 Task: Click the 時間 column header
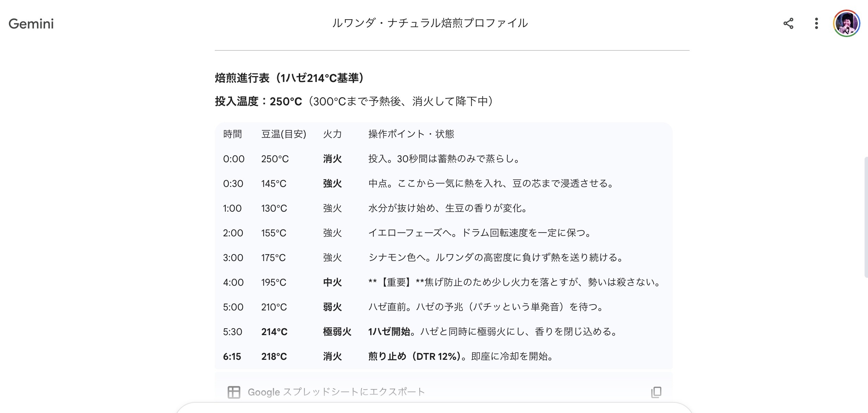232,134
